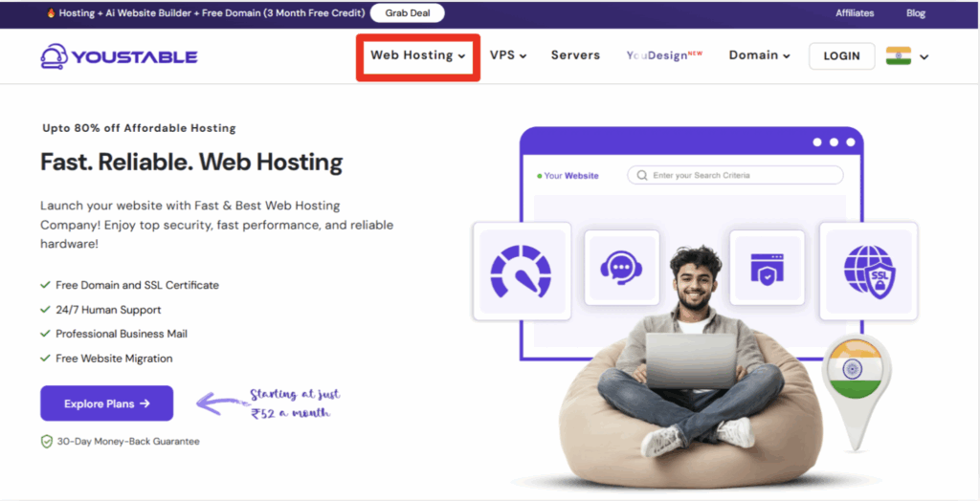
Task: Click the speedometer performance icon card
Action: [x=522, y=272]
